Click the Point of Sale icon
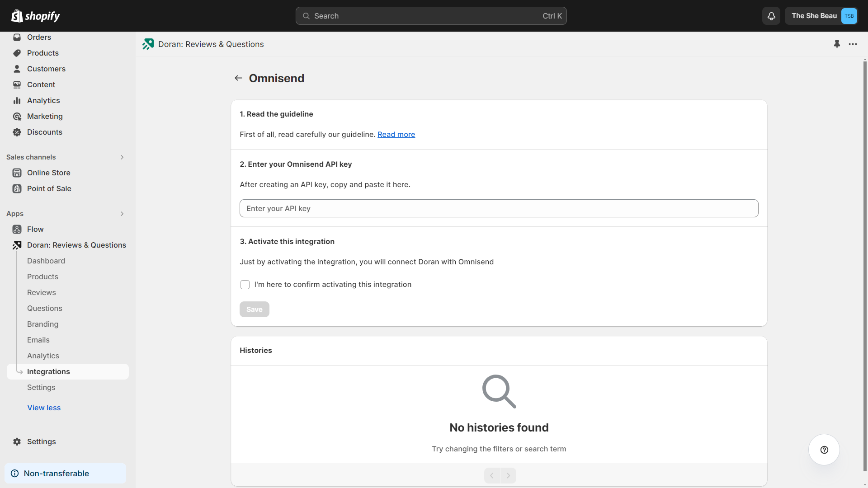The width and height of the screenshot is (868, 488). coord(17,188)
